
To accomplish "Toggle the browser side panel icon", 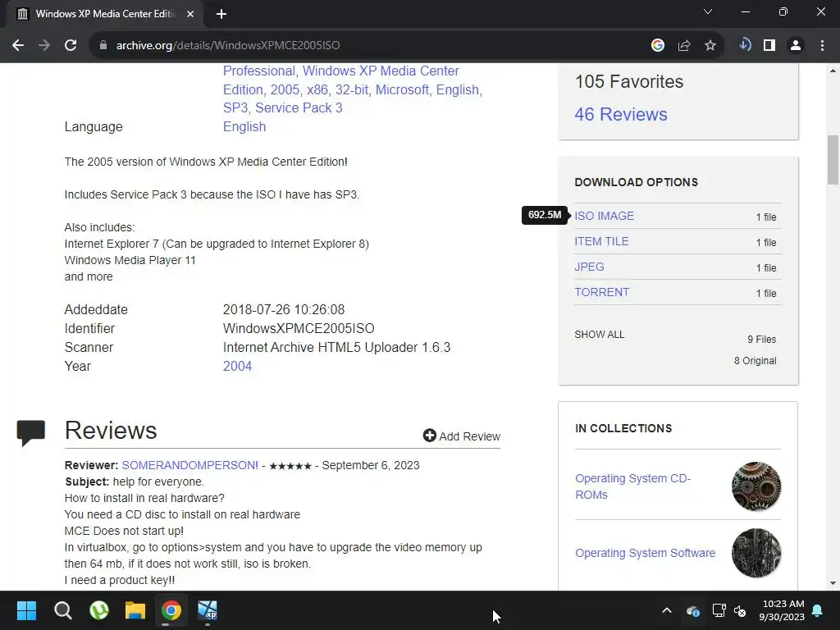I will [x=769, y=46].
